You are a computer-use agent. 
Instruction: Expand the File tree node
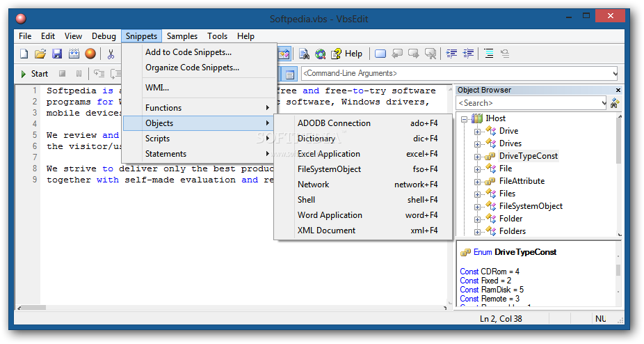(x=477, y=169)
